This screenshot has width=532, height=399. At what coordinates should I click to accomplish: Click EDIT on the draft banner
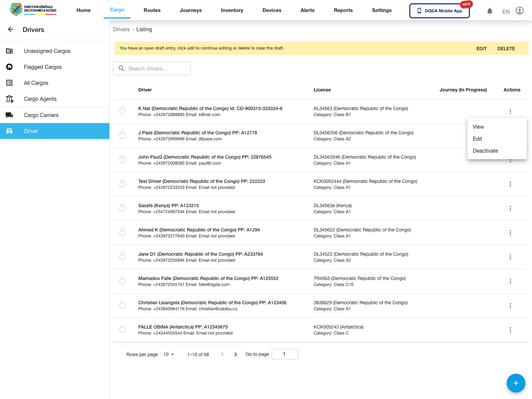tap(481, 49)
